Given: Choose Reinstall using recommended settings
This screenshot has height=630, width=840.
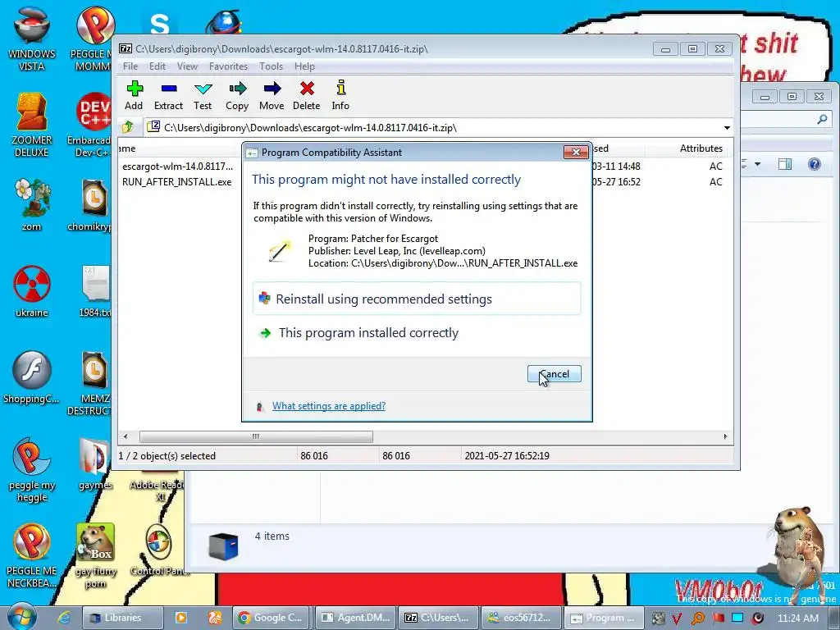Looking at the screenshot, I should pos(417,299).
